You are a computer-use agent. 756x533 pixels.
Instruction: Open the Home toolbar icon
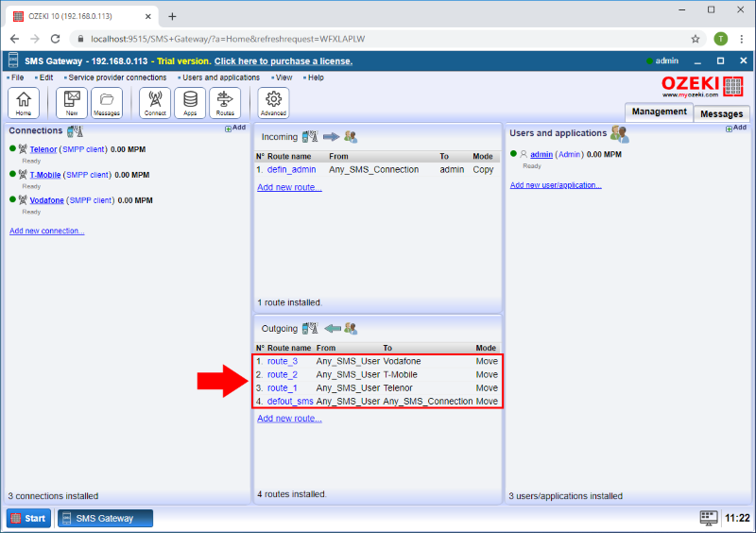coord(23,103)
